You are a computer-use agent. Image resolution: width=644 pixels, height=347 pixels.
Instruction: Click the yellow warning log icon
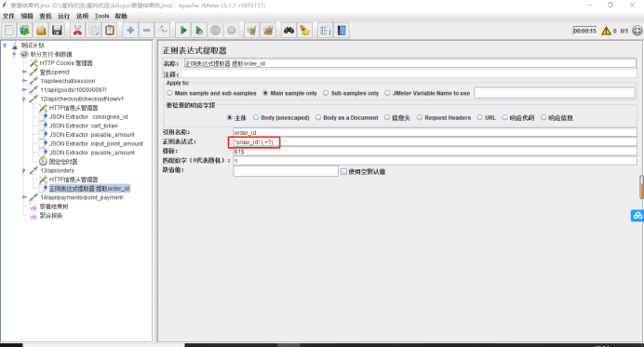point(606,31)
